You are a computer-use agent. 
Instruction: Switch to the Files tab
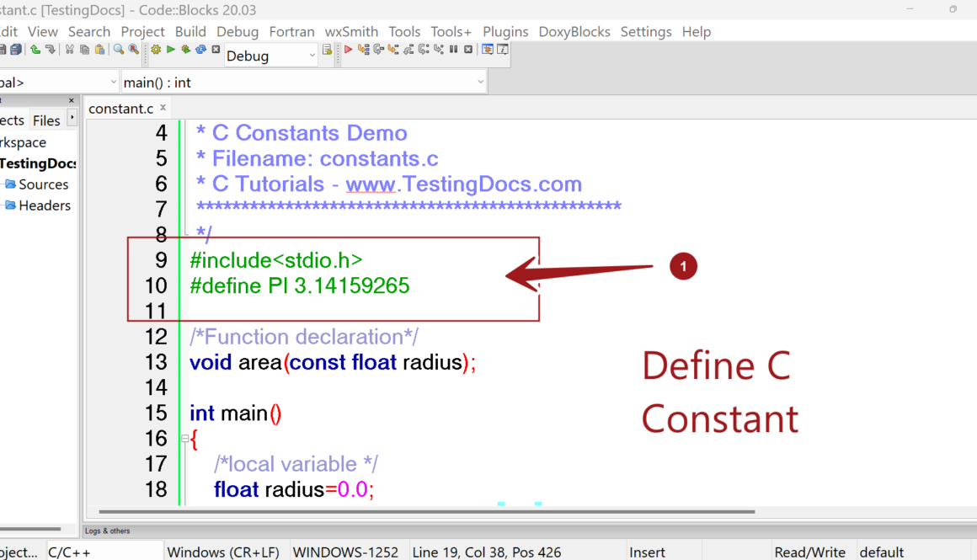point(45,120)
